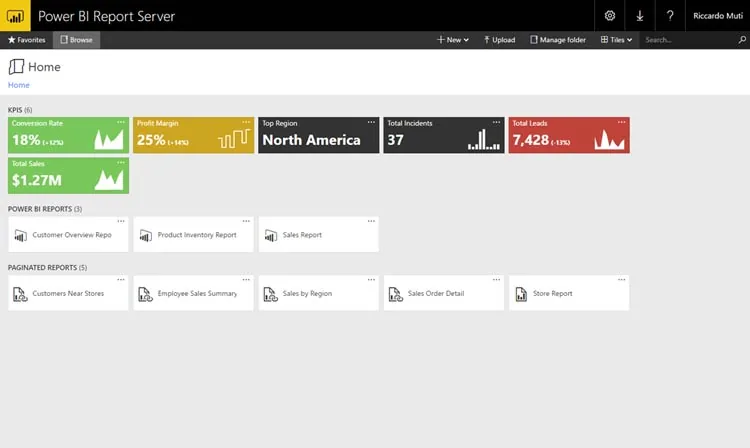Screen dimensions: 750x448
Task: Open settings gear in top bar
Action: pyautogui.click(x=609, y=16)
